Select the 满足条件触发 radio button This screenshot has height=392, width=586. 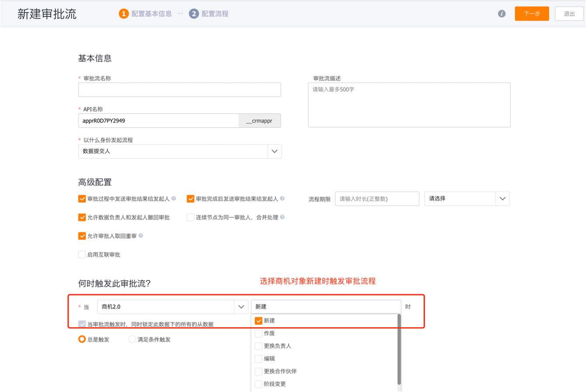[x=132, y=339]
